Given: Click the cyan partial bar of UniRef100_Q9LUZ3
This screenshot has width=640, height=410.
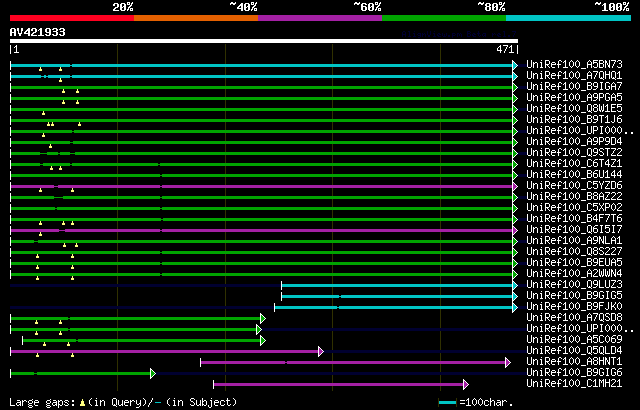Looking at the screenshot, I should point(397,286).
